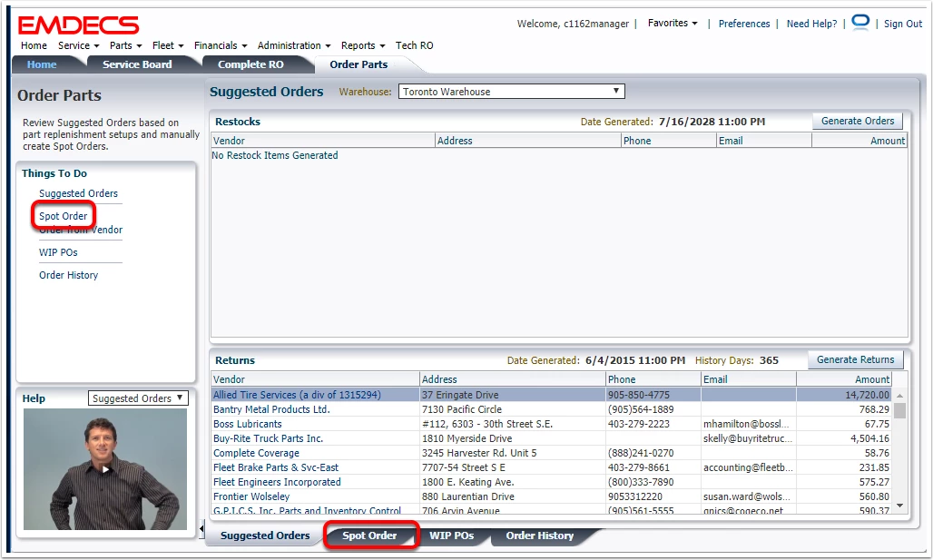Viewport: 933px width, 560px height.
Task: Open the chat bubble icon near Sign Out
Action: coord(860,23)
